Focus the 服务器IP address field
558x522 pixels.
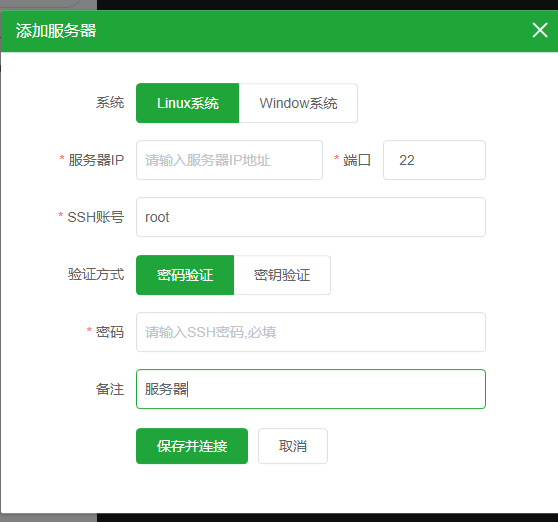click(x=229, y=160)
